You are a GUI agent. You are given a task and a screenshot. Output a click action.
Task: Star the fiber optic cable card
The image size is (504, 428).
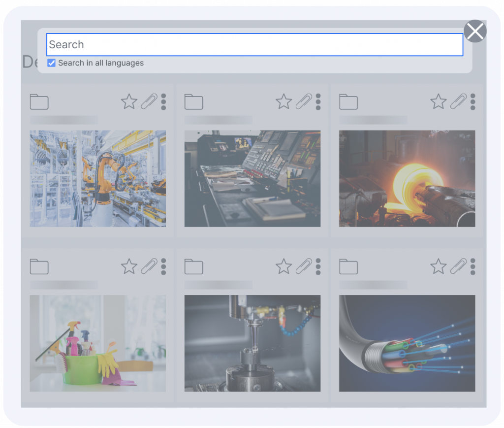click(x=438, y=266)
